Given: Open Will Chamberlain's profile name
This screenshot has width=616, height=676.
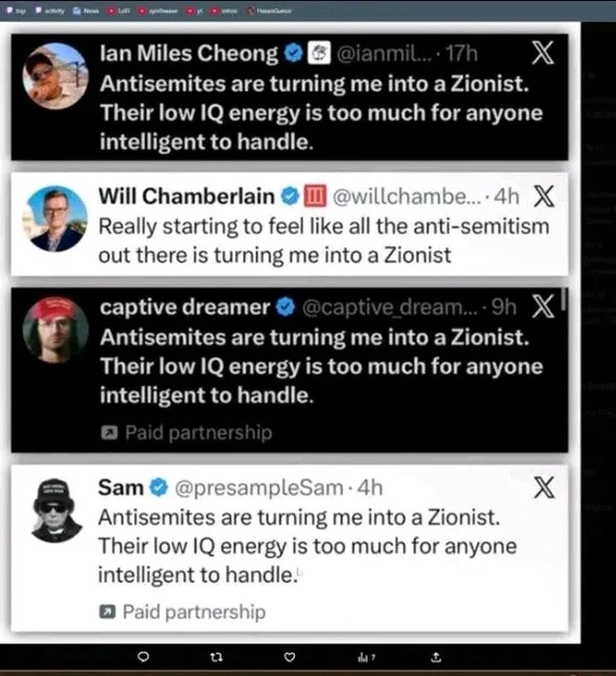Looking at the screenshot, I should (x=187, y=196).
